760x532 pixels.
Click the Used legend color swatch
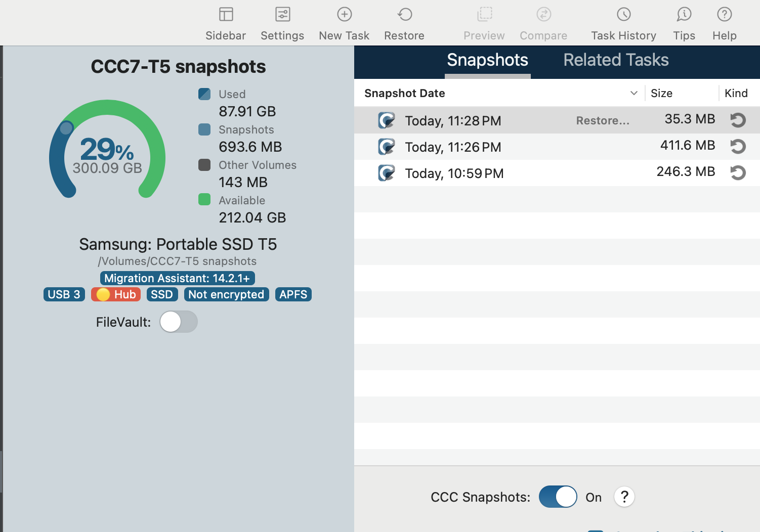click(x=204, y=94)
